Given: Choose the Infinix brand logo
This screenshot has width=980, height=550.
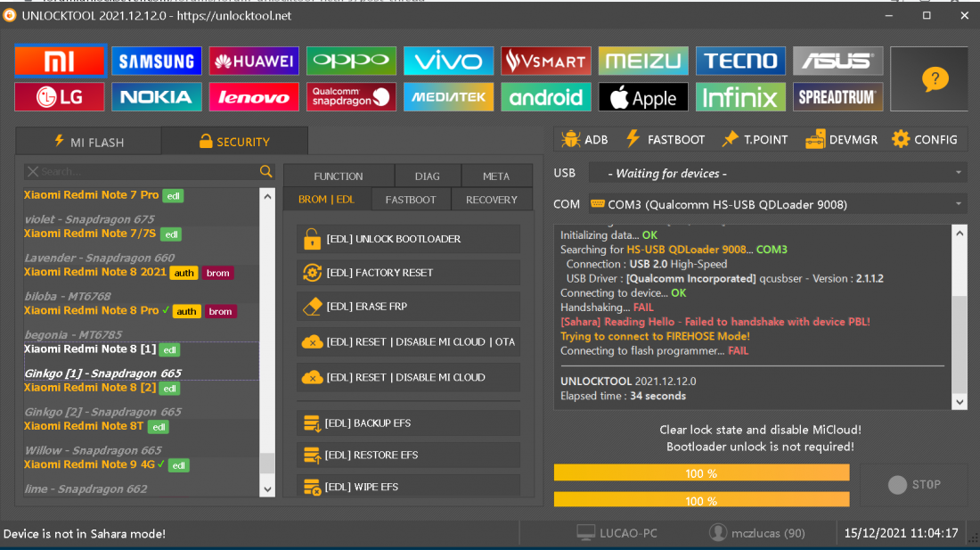Looking at the screenshot, I should tap(740, 97).
